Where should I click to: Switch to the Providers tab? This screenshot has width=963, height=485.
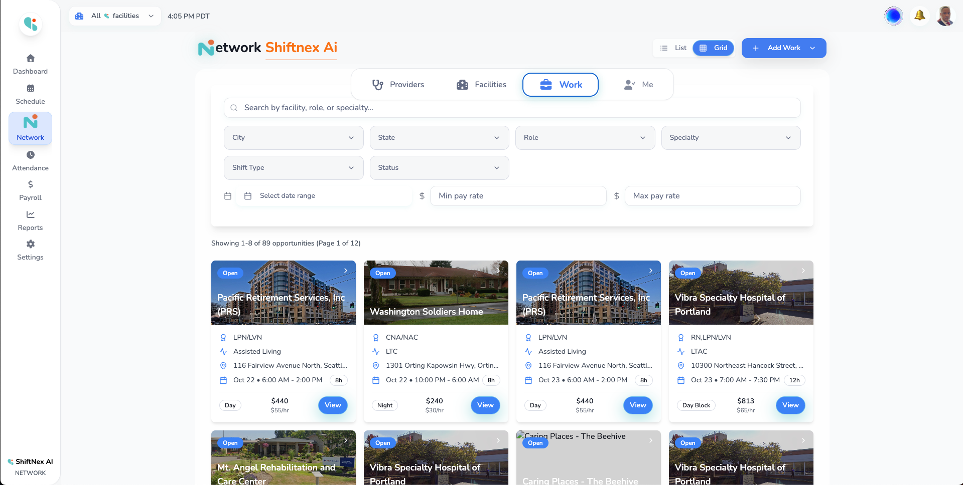click(x=398, y=85)
